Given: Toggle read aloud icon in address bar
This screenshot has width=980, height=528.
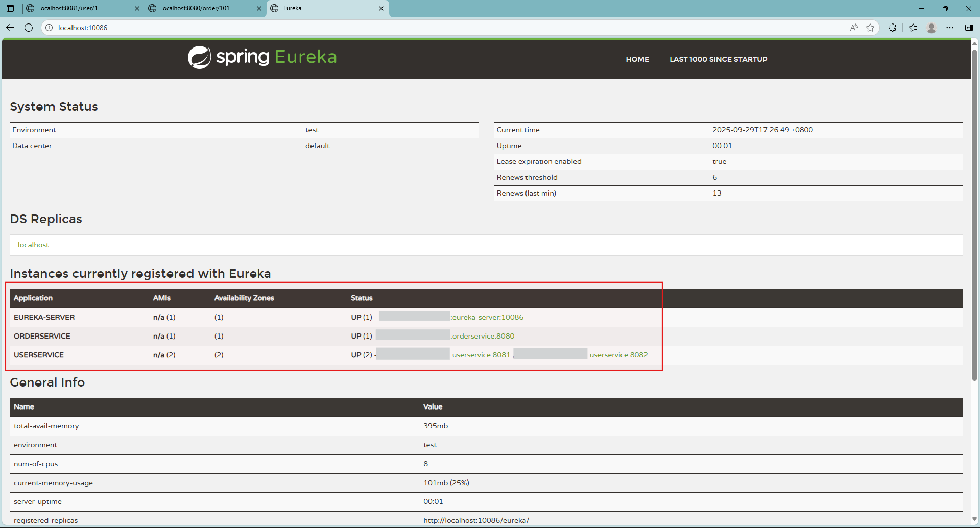Looking at the screenshot, I should [854, 28].
